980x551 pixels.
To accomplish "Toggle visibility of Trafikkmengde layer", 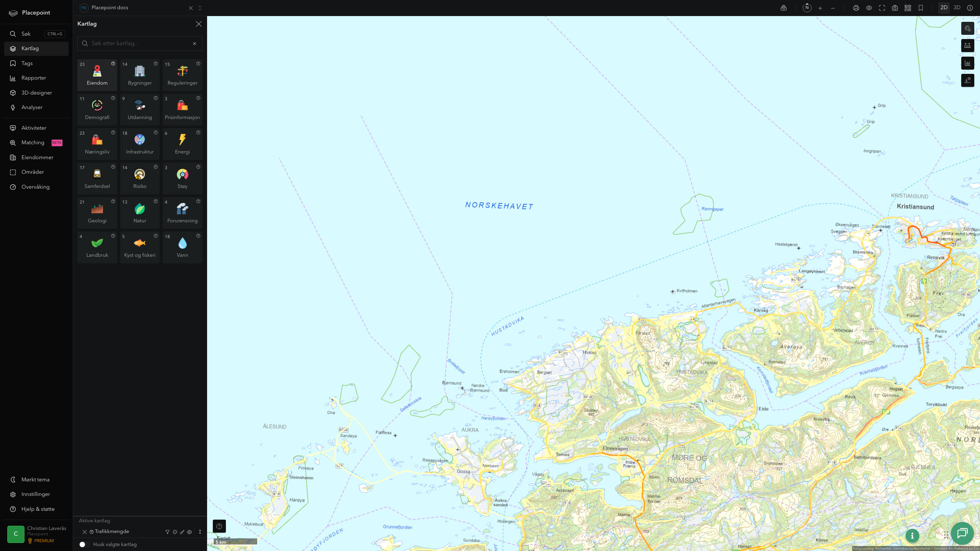I will [189, 532].
